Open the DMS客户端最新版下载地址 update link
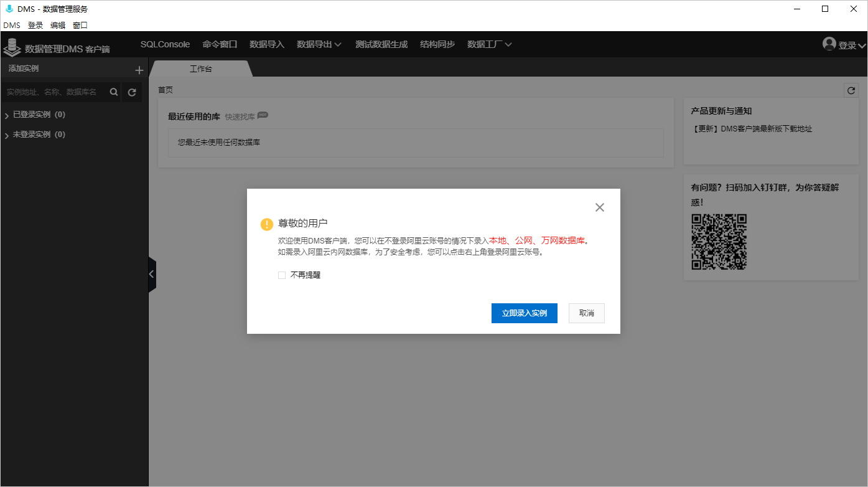The width and height of the screenshot is (868, 487). point(752,129)
